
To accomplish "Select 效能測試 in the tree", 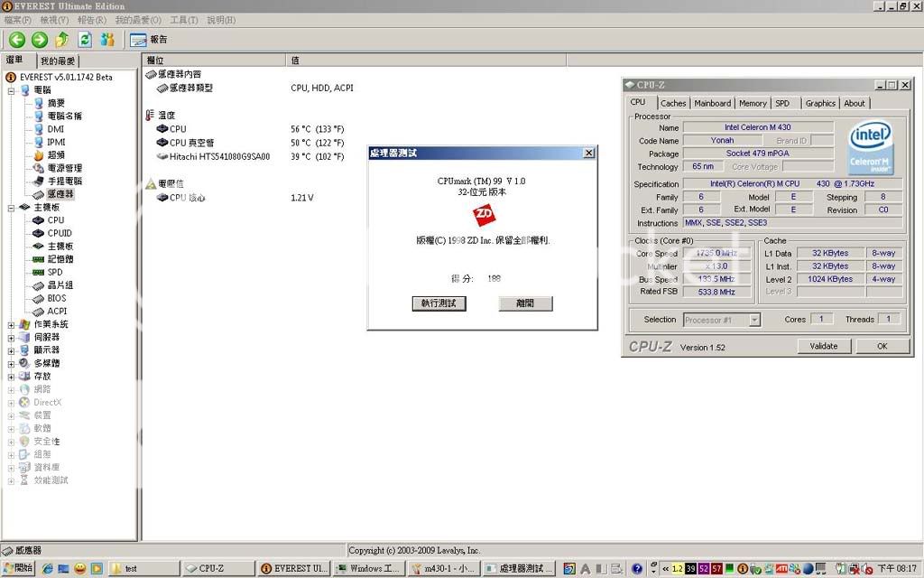I will pyautogui.click(x=51, y=480).
